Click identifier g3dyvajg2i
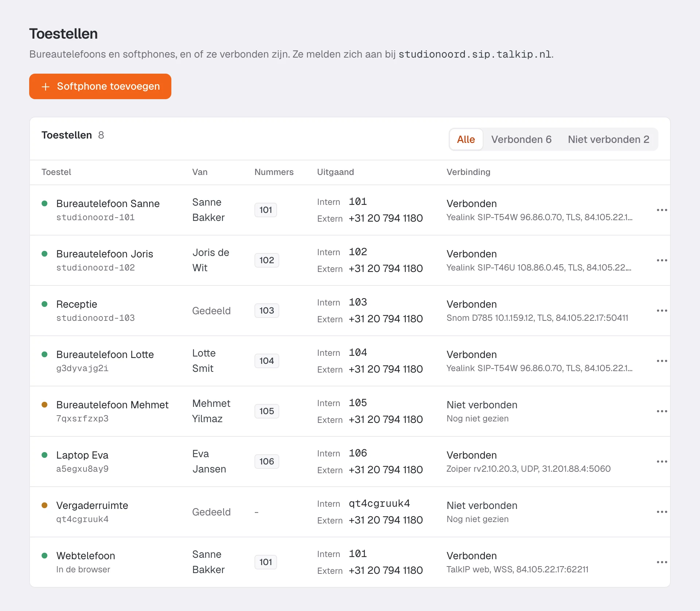 82,368
